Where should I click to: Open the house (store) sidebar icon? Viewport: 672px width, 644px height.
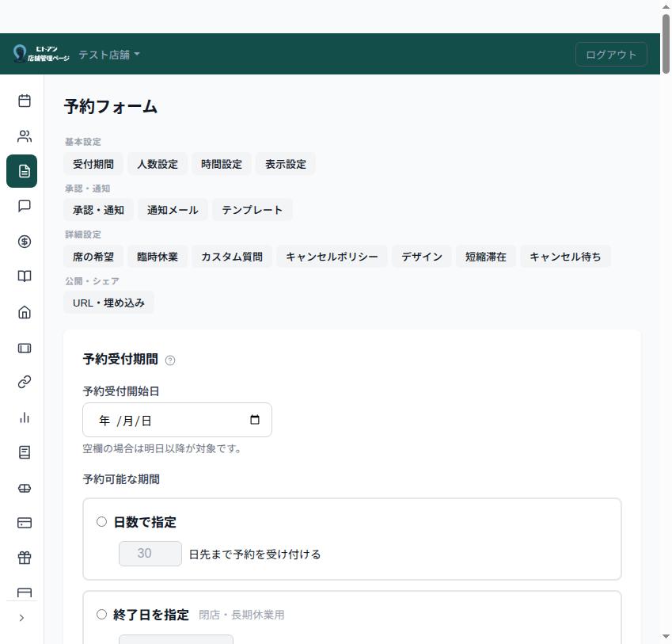(x=25, y=312)
